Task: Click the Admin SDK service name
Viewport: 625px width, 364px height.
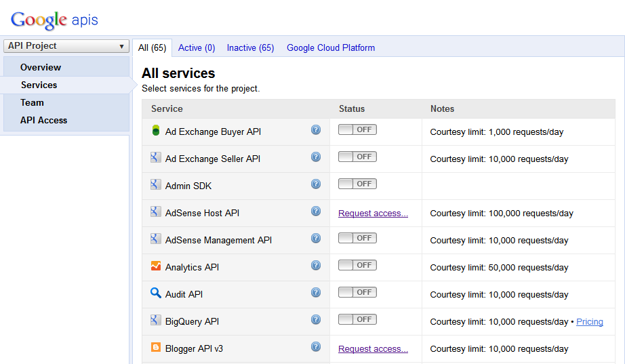Action: (x=188, y=186)
